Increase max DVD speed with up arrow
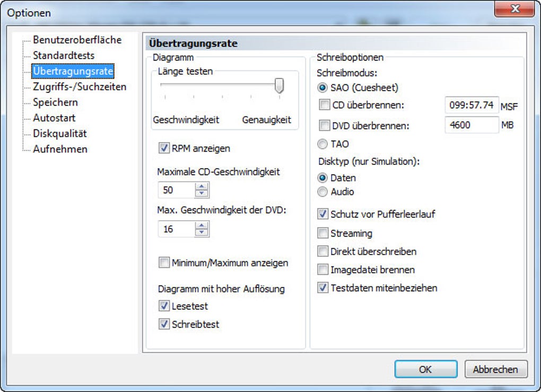Viewport: 541px width, 392px height. 202,225
